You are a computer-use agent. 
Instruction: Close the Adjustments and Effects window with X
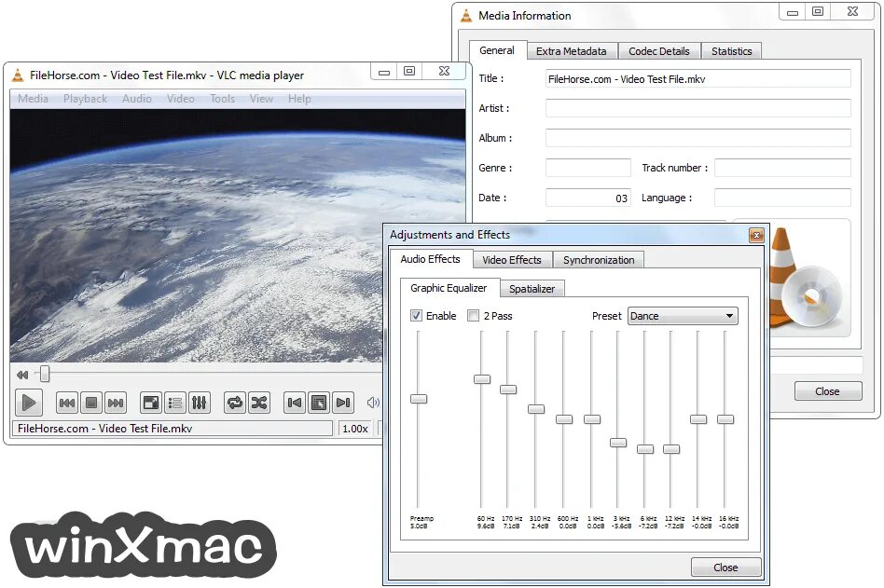point(756,235)
